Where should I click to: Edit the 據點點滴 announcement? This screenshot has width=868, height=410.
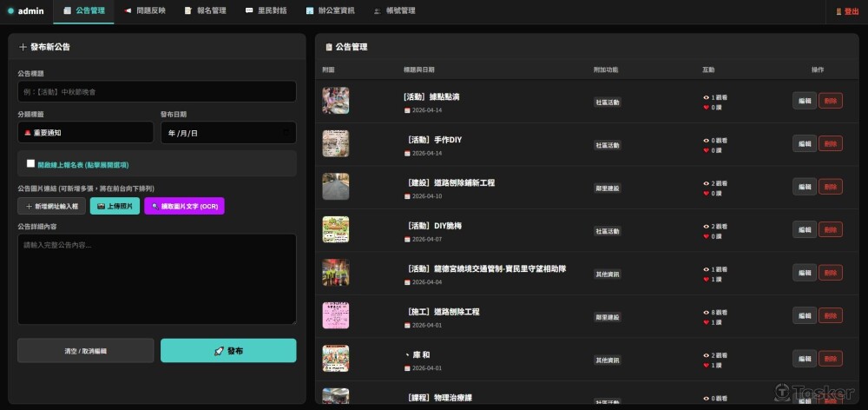(805, 100)
